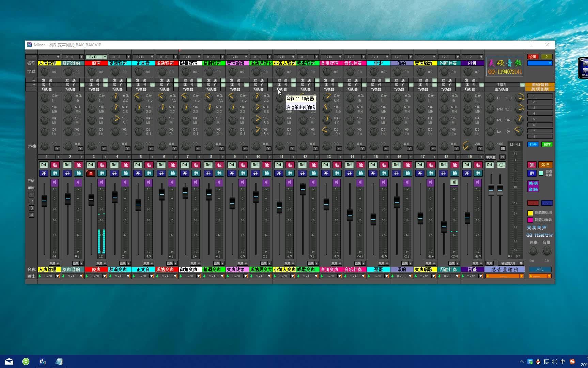Click Y pan-law button on track 1
The width and height of the screenshot is (588, 368).
pyautogui.click(x=57, y=149)
